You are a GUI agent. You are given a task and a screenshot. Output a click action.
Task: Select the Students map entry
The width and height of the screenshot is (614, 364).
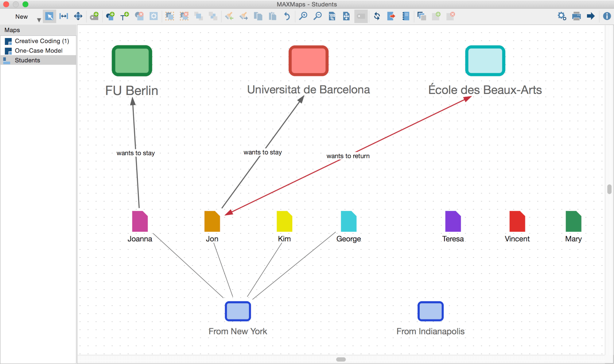click(38, 60)
